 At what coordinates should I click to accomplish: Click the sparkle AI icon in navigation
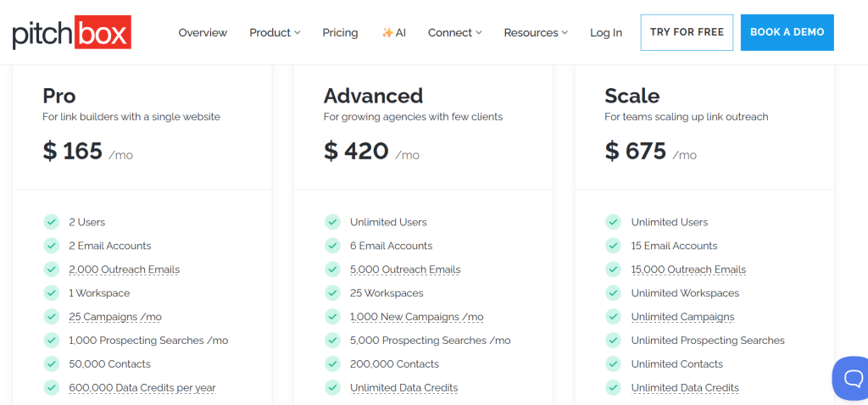click(387, 33)
